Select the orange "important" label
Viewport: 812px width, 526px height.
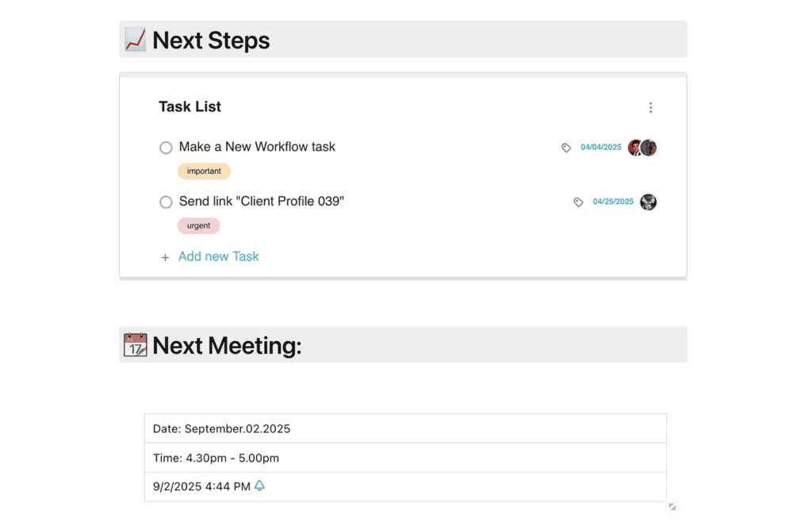tap(204, 171)
